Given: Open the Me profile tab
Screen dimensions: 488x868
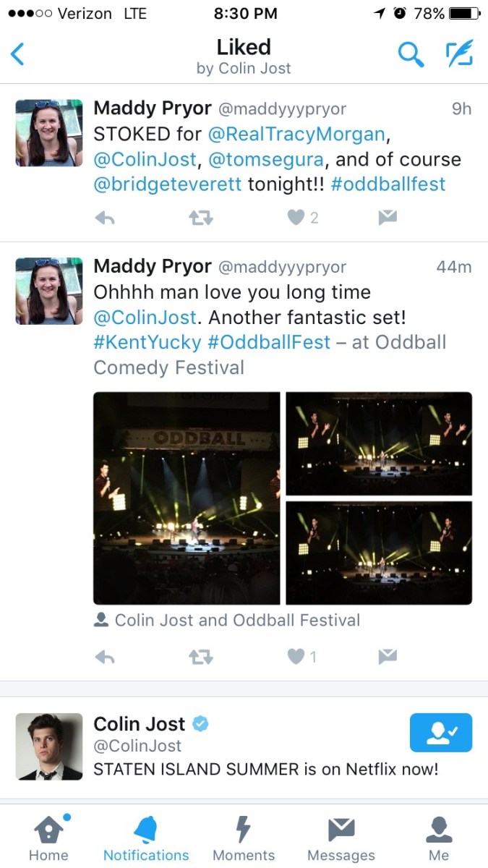Looking at the screenshot, I should [x=439, y=838].
